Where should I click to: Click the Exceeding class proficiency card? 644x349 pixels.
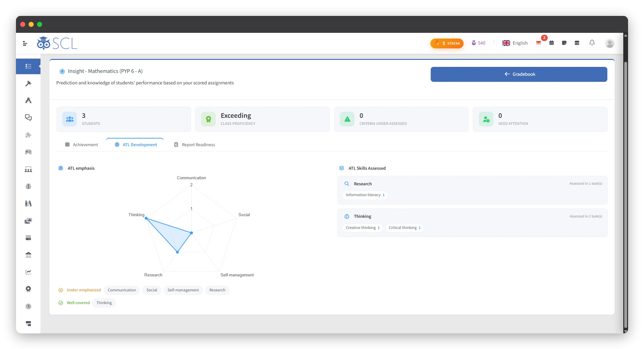[x=262, y=119]
